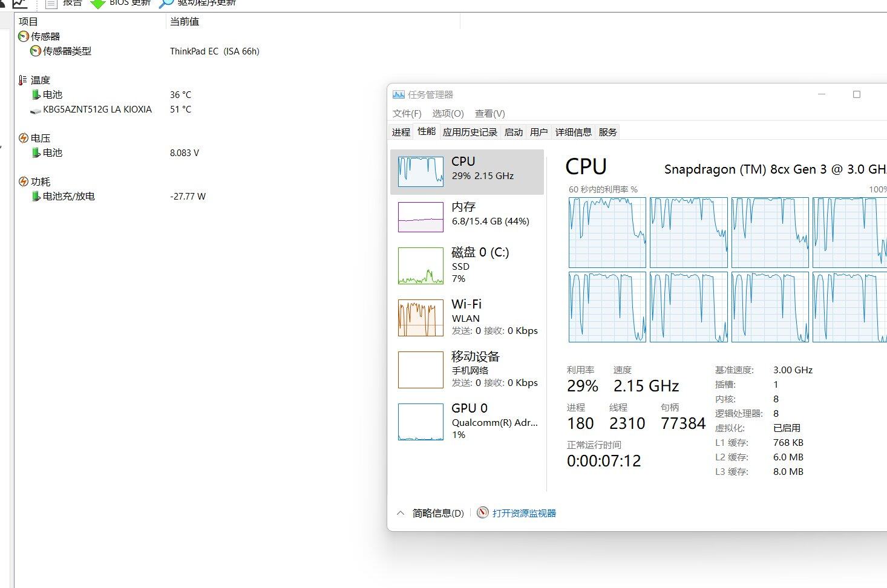Click the 29% utilization value
The image size is (887, 588).
pos(583,386)
